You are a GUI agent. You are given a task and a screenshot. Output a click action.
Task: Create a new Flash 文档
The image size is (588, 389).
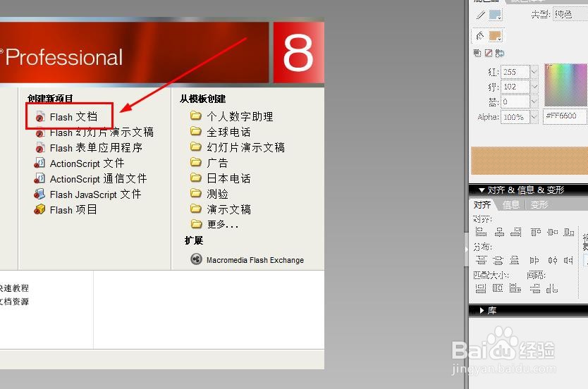click(73, 117)
